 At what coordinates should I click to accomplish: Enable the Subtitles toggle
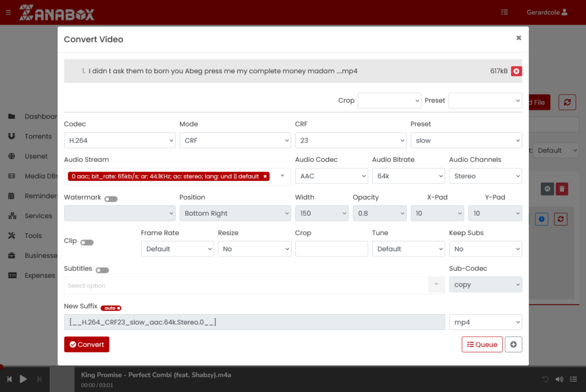click(x=103, y=269)
